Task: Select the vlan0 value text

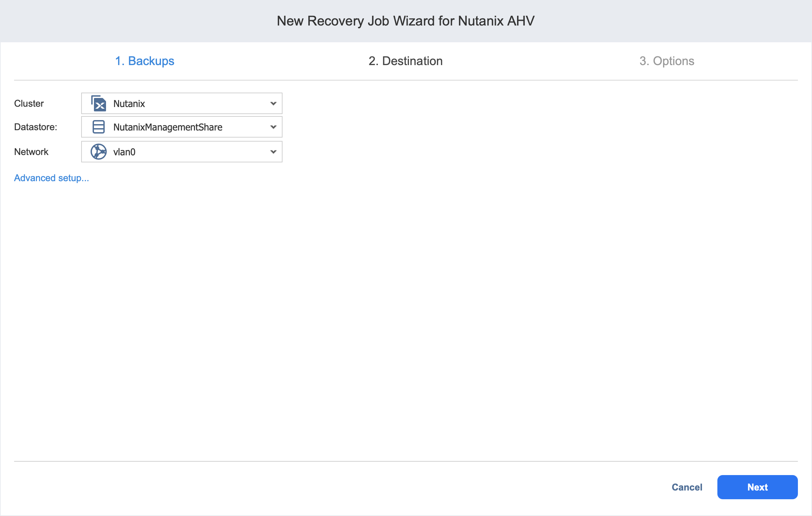Action: [x=124, y=152]
